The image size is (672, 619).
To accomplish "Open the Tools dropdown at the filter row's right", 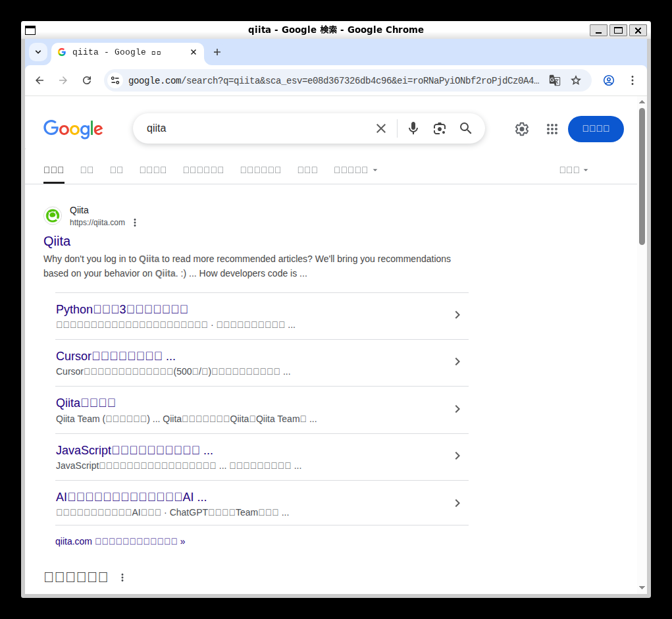I will click(x=573, y=169).
